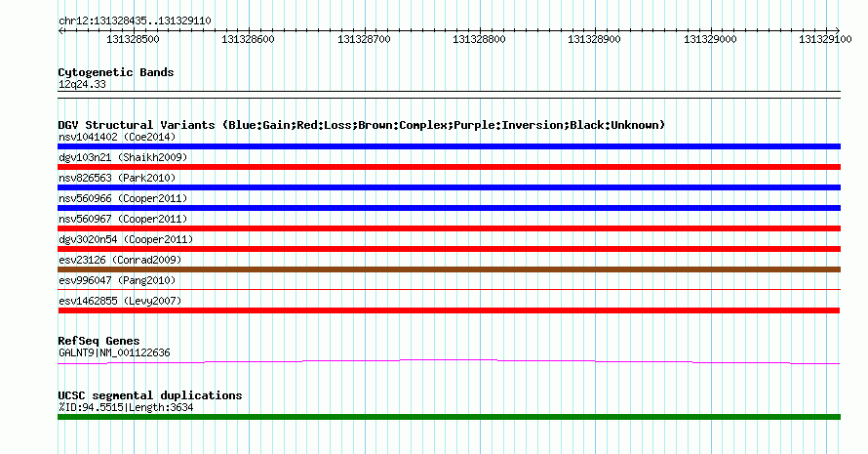The width and height of the screenshot is (868, 454).
Task: Click the brown esv23126 (Conrad2009) complex bar
Action: click(449, 269)
